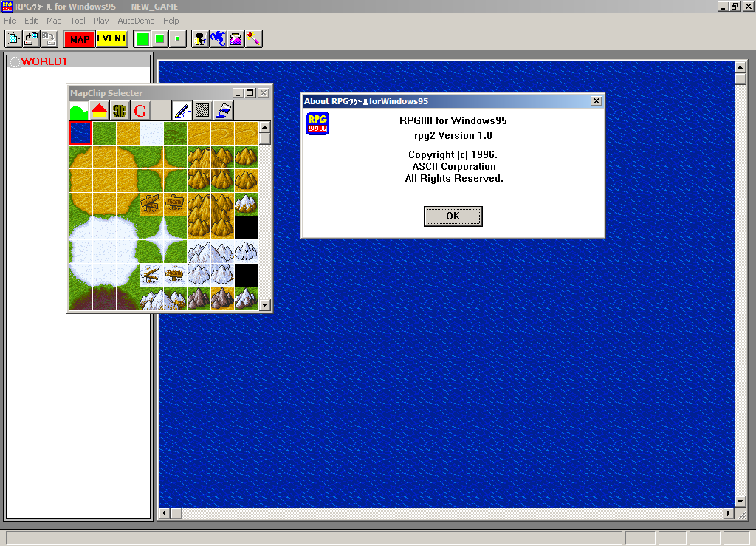Click the new game file icon

13,38
